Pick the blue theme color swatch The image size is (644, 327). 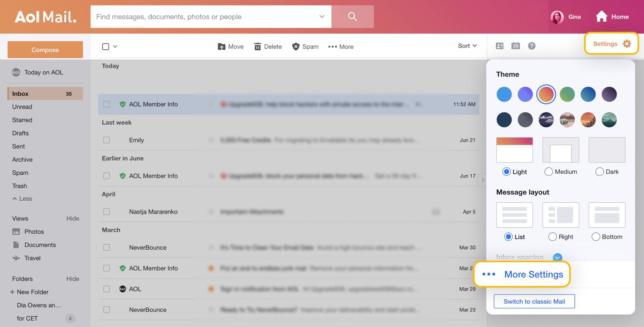tap(504, 95)
